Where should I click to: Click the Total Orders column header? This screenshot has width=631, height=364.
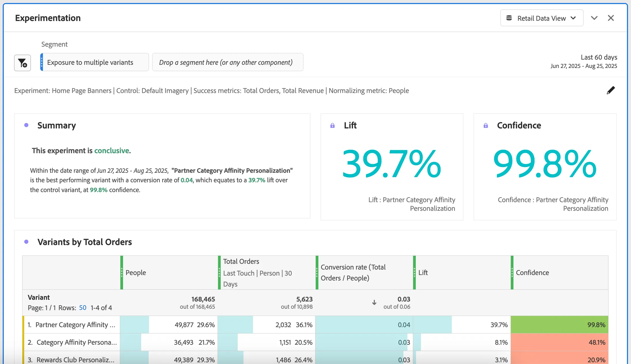tap(267, 272)
